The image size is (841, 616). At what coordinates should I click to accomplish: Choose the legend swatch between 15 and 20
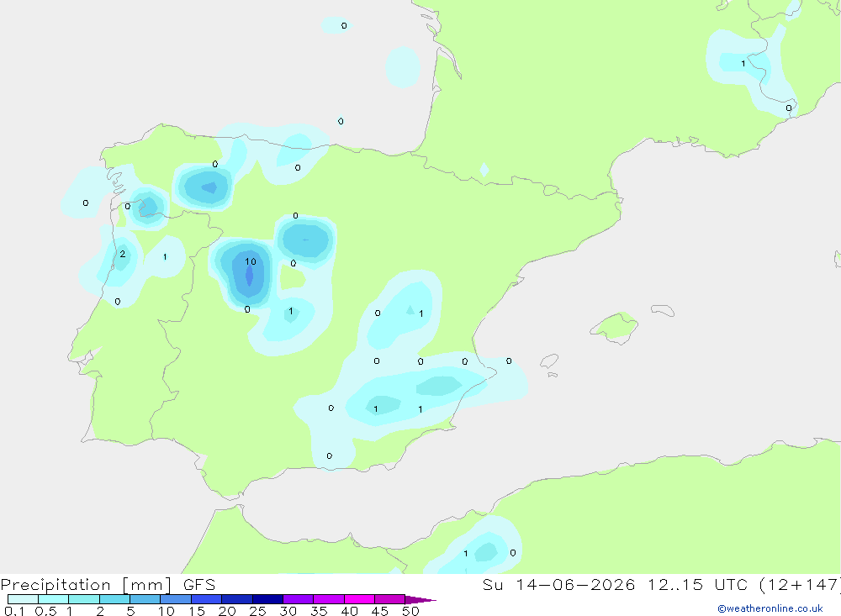206,599
